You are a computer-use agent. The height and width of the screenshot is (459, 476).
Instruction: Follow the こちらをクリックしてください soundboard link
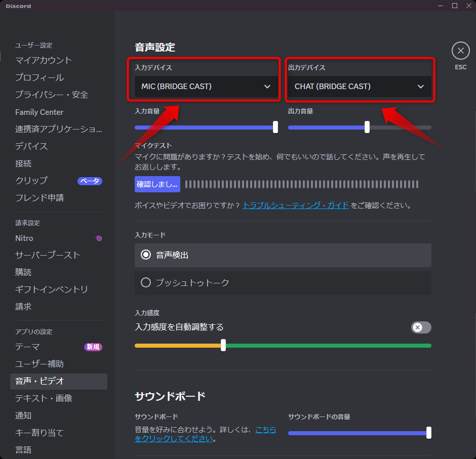tap(206, 434)
